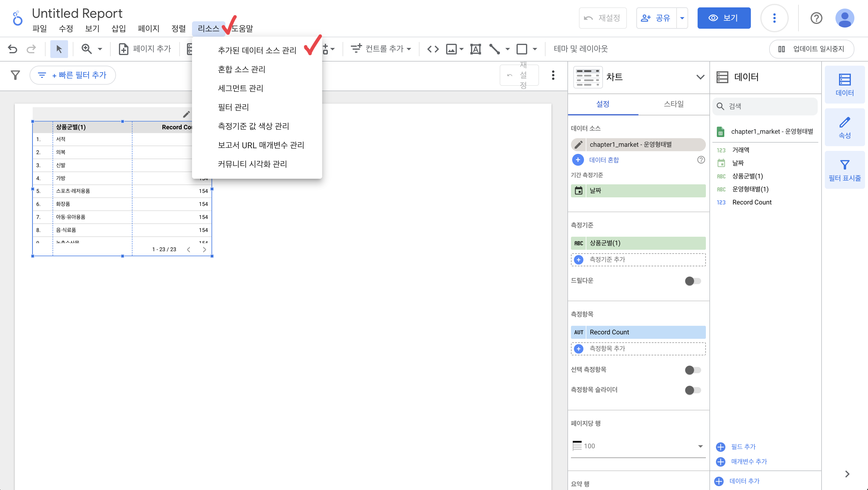Click the blue 보기 button

tap(724, 18)
